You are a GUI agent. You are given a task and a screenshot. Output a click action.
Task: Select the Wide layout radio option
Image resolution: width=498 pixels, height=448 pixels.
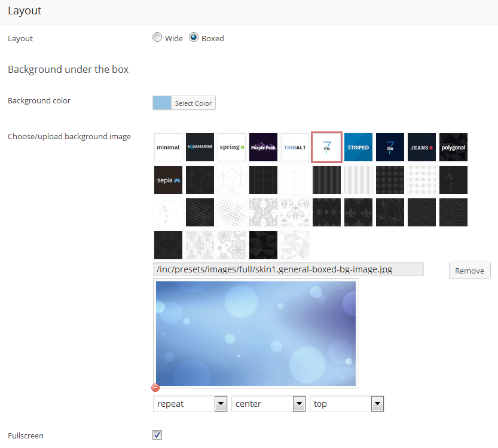click(x=157, y=38)
